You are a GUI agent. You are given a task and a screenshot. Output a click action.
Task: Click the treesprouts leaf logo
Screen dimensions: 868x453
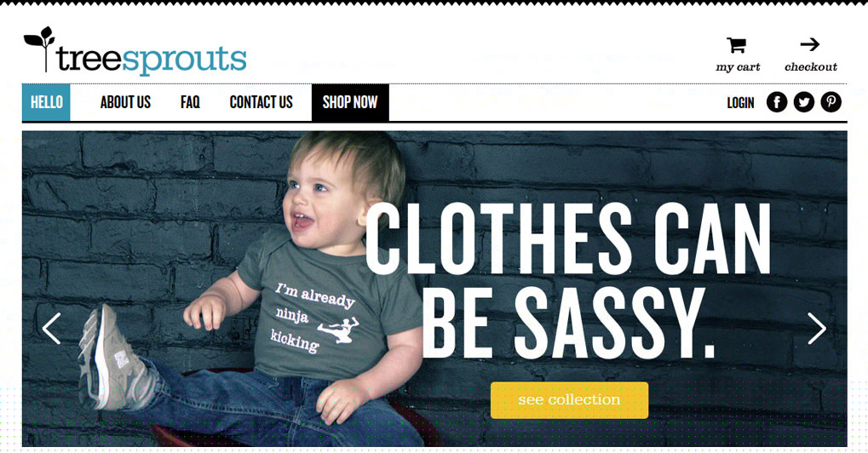pyautogui.click(x=40, y=49)
